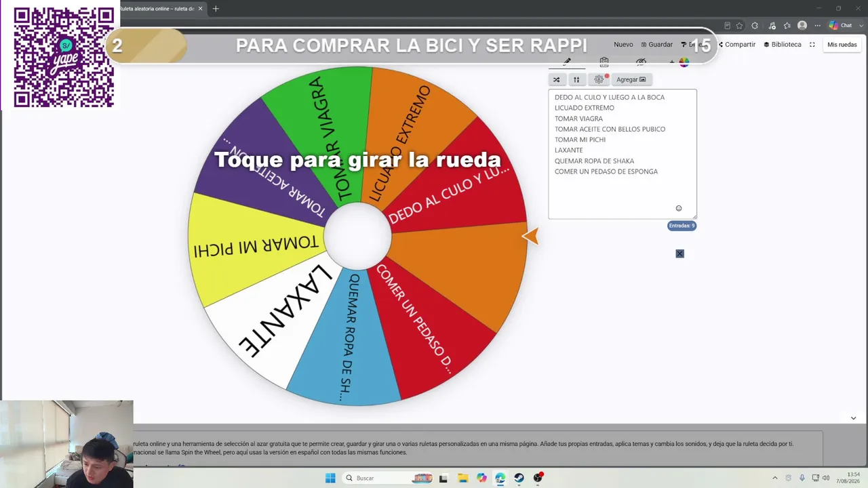868x488 pixels.
Task: Open the wheel settings gear
Action: coord(599,79)
